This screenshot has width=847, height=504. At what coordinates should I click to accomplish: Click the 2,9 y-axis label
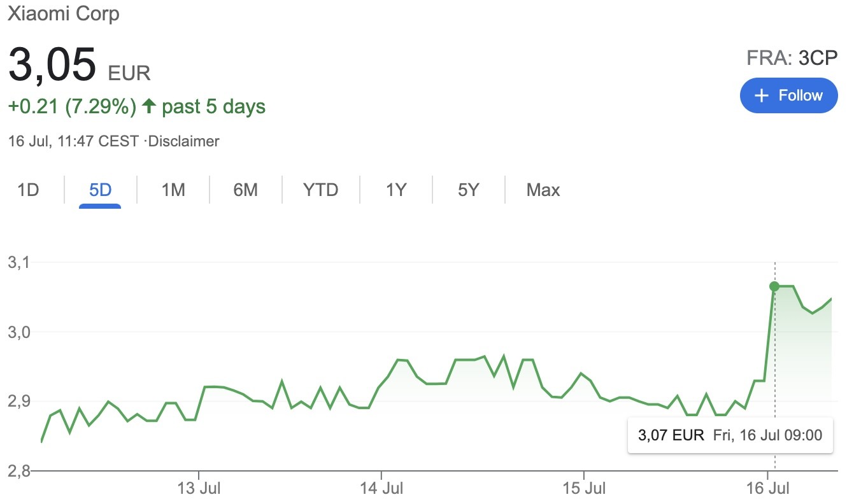pyautogui.click(x=20, y=402)
